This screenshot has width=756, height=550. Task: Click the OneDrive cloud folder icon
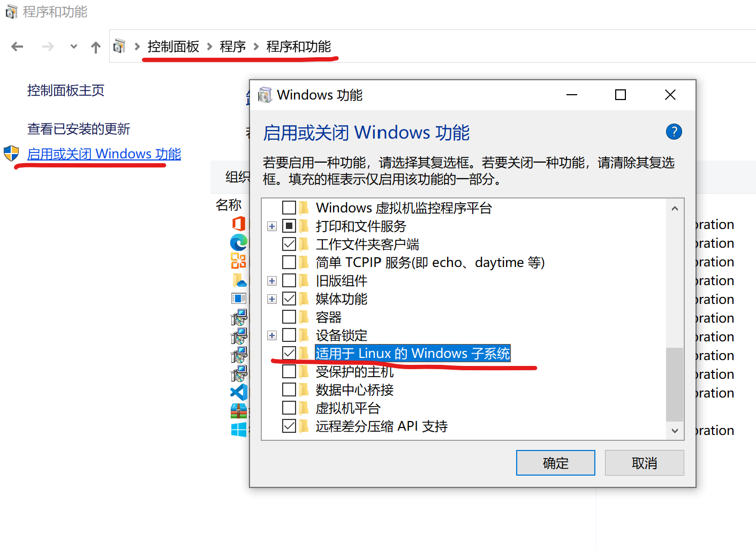239,280
